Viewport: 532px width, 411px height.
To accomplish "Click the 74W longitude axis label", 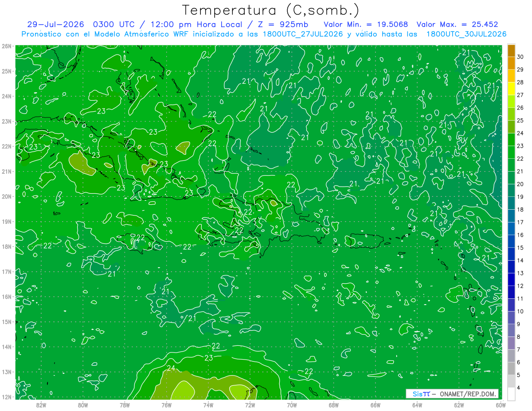I will tap(208, 405).
